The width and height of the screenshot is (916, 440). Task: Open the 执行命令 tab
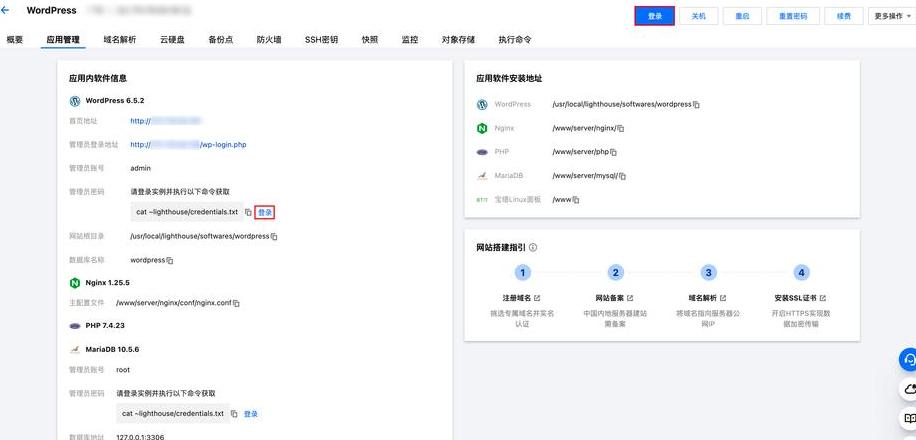click(515, 40)
